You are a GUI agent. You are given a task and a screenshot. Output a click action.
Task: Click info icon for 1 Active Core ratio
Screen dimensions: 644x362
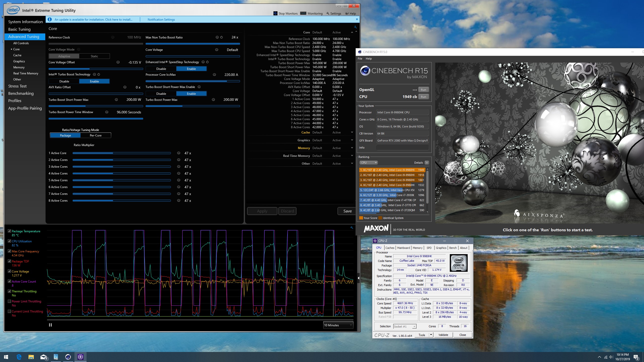tap(179, 153)
